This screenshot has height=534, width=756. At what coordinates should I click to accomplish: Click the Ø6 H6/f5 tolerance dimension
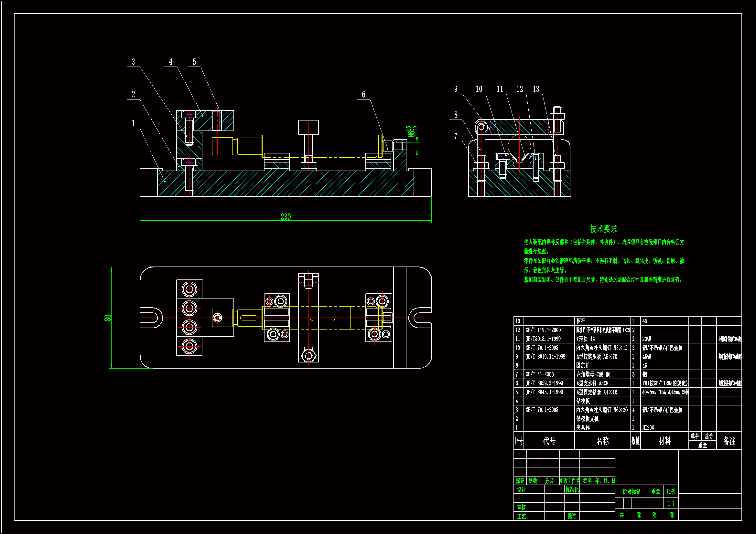coord(412,131)
